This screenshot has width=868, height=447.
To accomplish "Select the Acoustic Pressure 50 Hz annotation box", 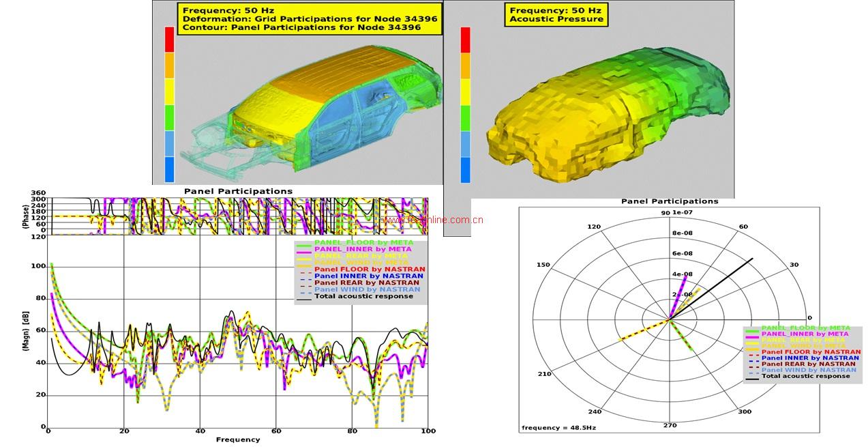I will tap(556, 15).
